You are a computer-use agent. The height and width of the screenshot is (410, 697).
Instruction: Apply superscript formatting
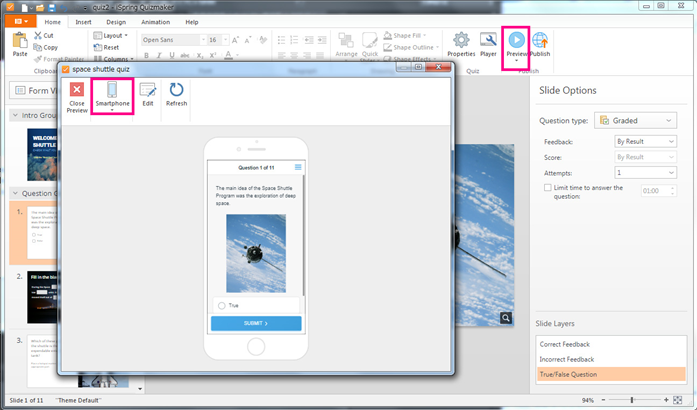pos(213,55)
